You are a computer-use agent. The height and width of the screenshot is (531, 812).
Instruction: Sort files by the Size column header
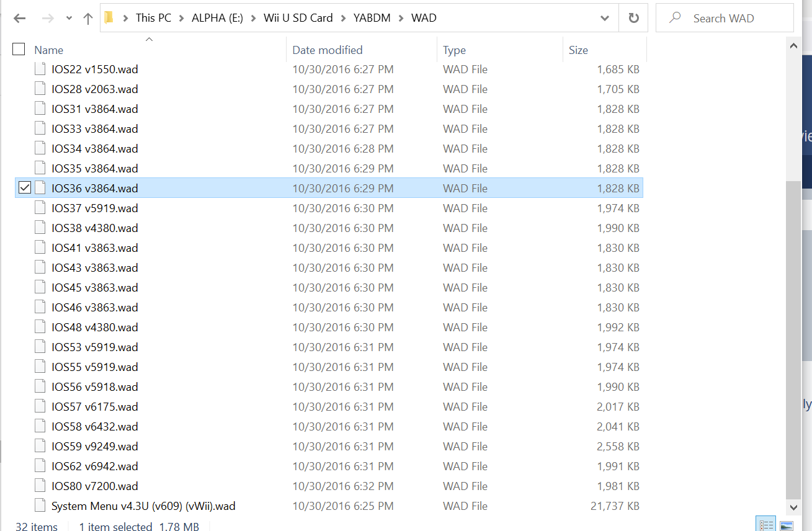[578, 50]
